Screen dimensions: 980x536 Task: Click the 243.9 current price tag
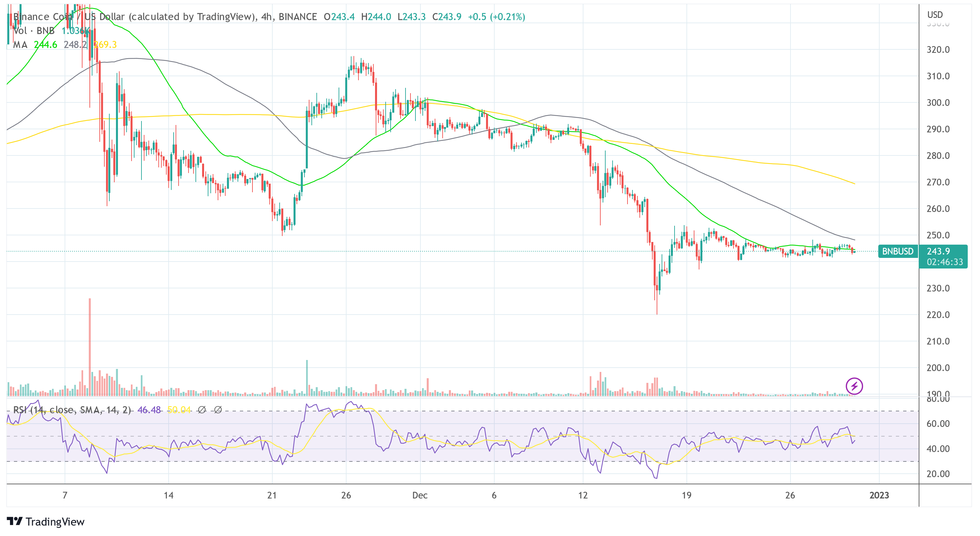938,251
